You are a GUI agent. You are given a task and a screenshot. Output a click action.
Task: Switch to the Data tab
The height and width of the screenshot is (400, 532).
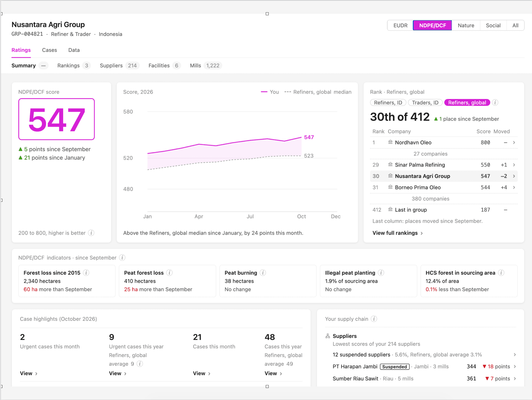click(74, 50)
